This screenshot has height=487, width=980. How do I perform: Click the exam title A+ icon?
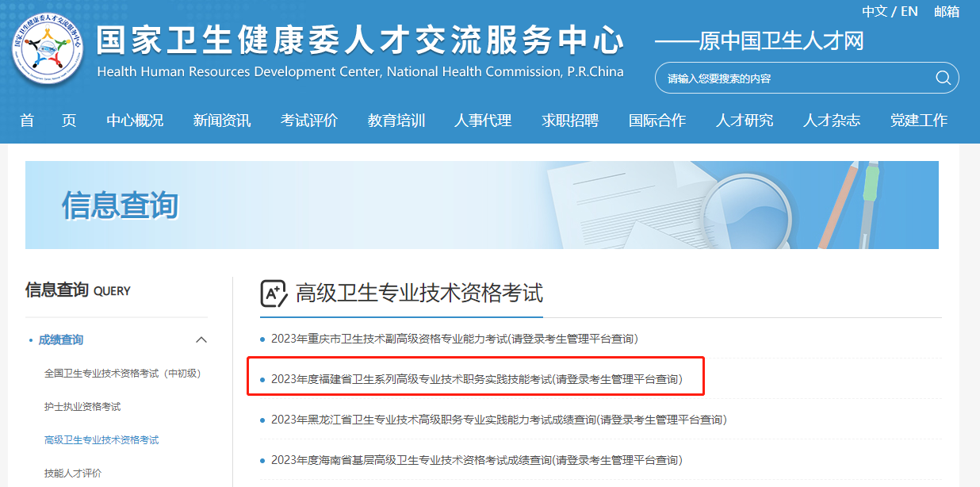click(x=274, y=293)
